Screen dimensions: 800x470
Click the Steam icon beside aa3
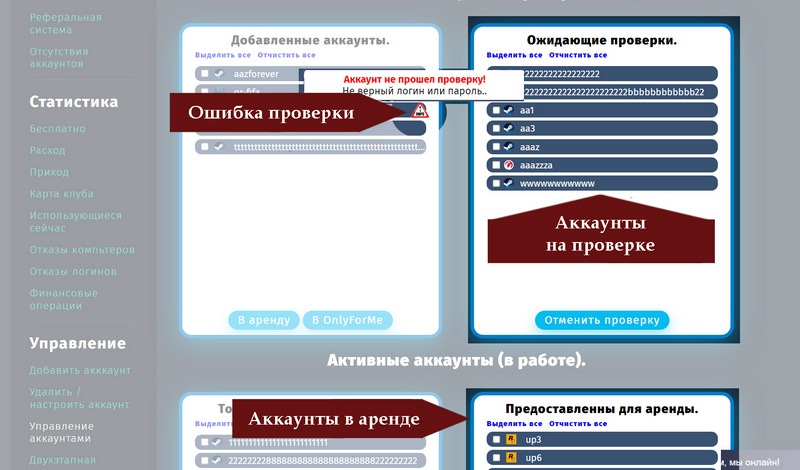(508, 128)
